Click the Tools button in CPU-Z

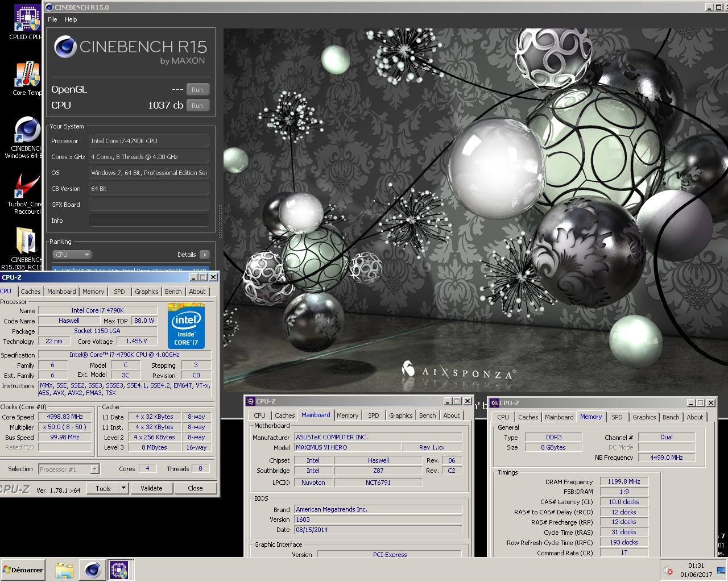pos(103,488)
